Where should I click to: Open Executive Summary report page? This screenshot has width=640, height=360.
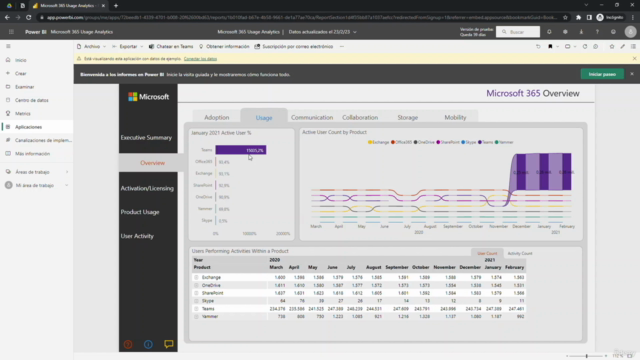[146, 138]
